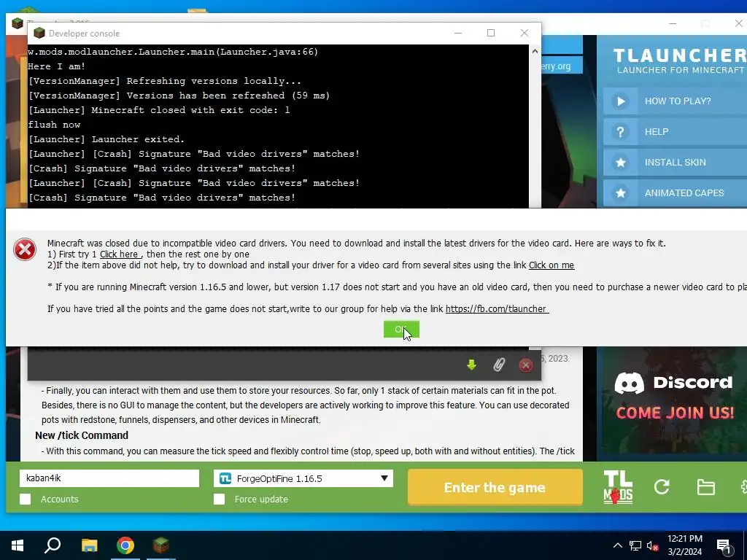
Task: Click the green download arrow in console
Action: [x=472, y=365]
